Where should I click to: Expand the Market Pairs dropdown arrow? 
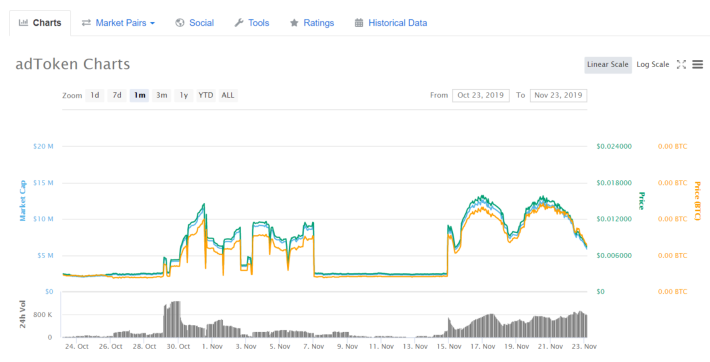[152, 23]
